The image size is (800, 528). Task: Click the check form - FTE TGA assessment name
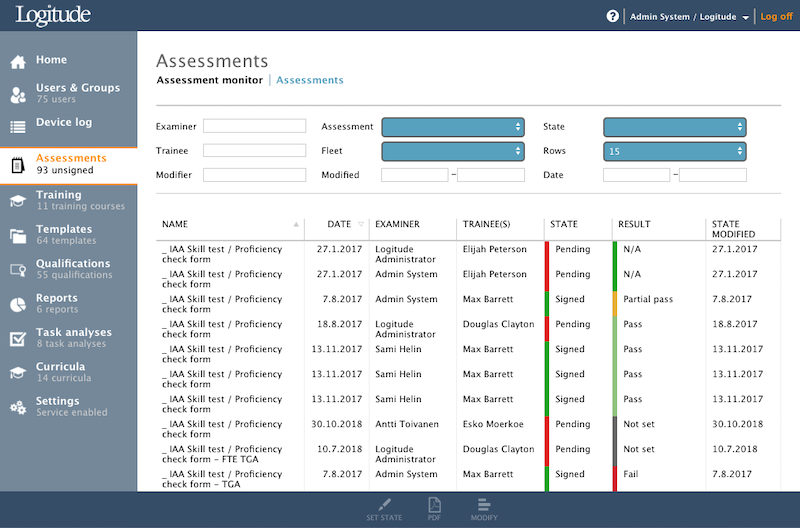click(222, 454)
